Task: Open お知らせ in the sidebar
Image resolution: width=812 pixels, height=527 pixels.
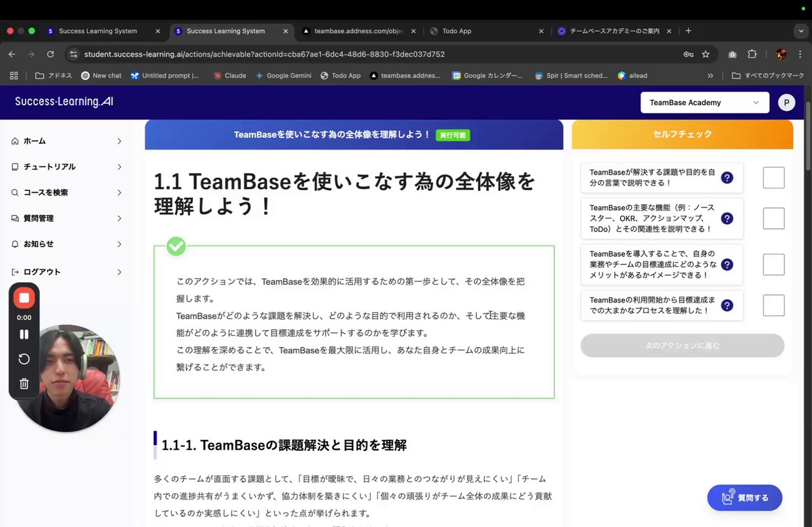Action: click(39, 244)
